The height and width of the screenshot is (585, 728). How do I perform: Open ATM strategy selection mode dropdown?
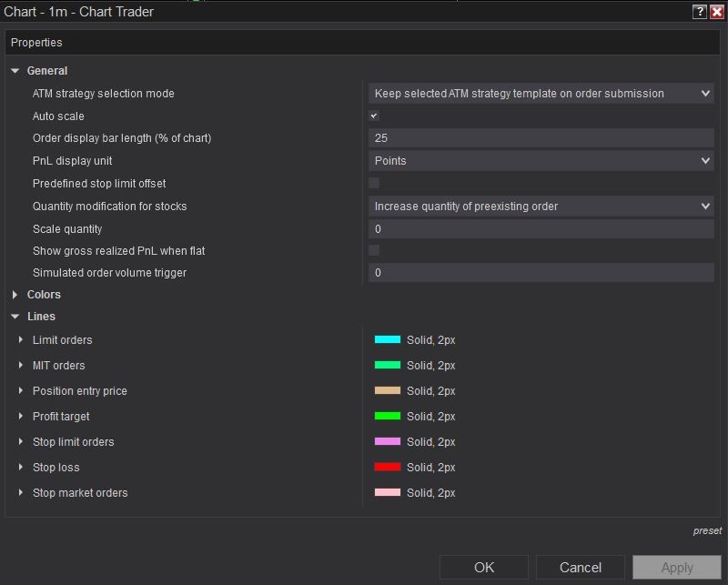click(x=541, y=94)
